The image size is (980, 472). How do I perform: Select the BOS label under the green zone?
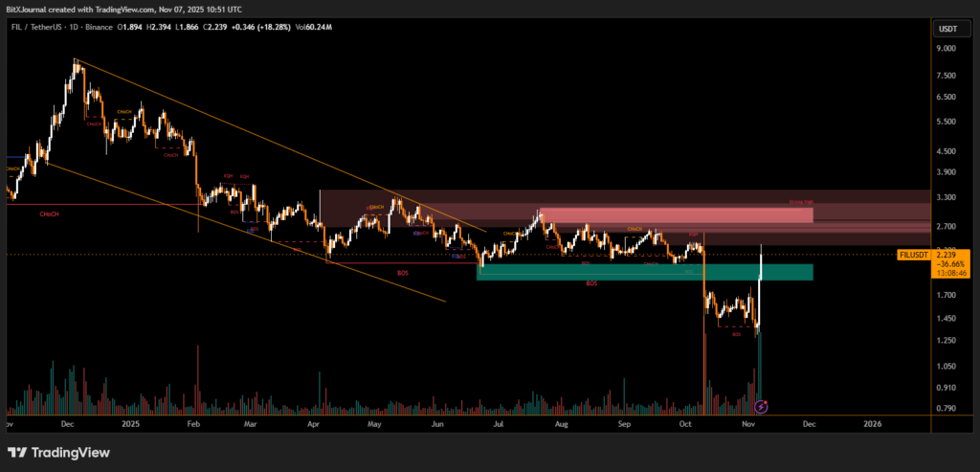click(x=591, y=284)
